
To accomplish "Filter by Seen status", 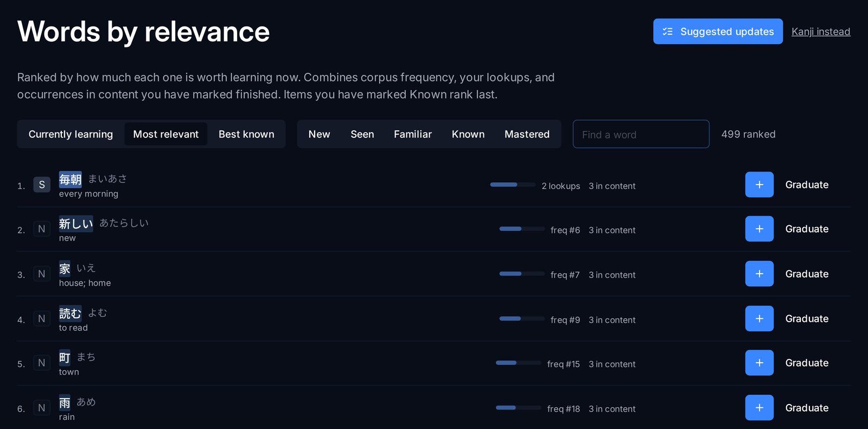I will point(362,134).
